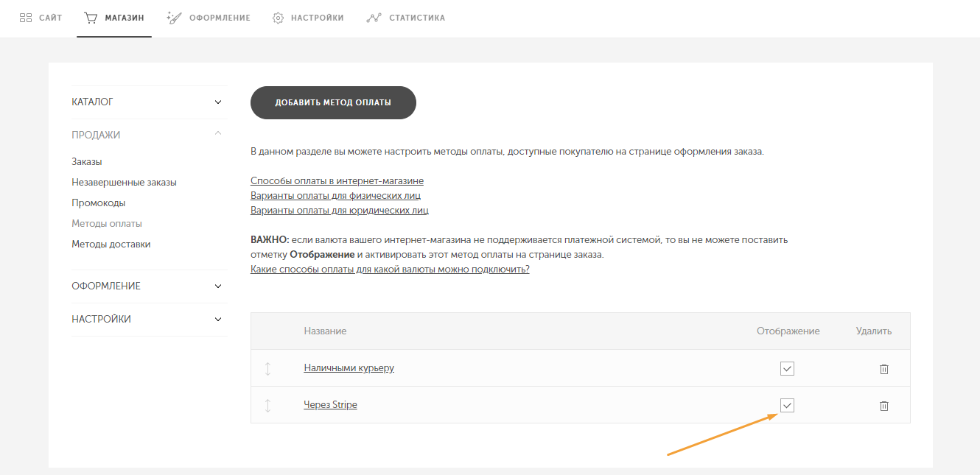
Task: Click the Статистика graph icon
Action: pyautogui.click(x=374, y=18)
